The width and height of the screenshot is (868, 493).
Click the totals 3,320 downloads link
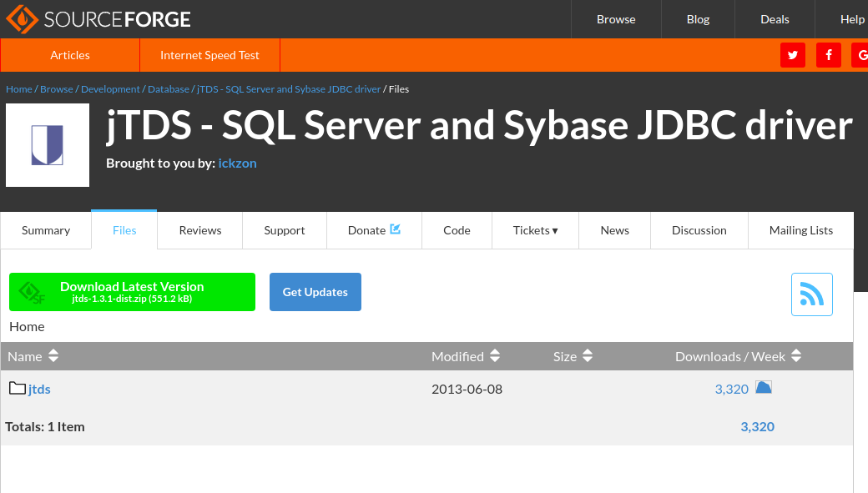(x=757, y=426)
